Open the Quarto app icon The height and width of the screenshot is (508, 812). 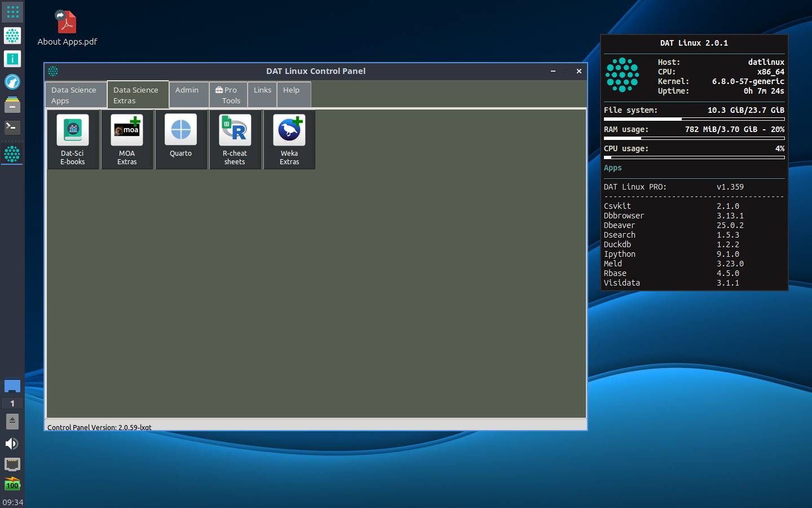click(181, 139)
